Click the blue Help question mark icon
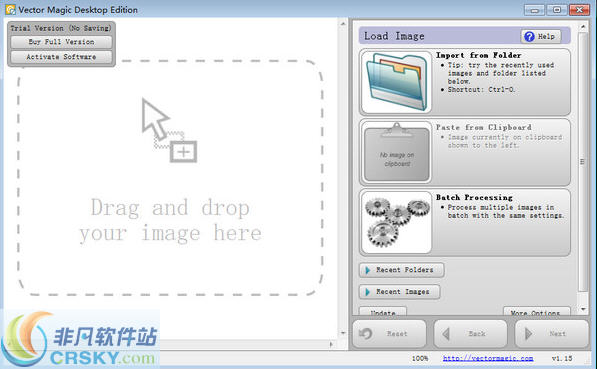 point(529,36)
